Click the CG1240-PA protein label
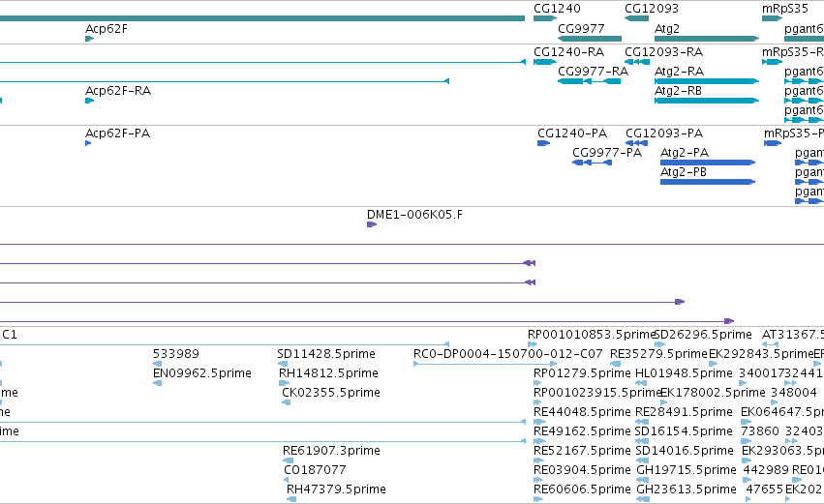Image resolution: width=824 pixels, height=504 pixels. pos(572,133)
